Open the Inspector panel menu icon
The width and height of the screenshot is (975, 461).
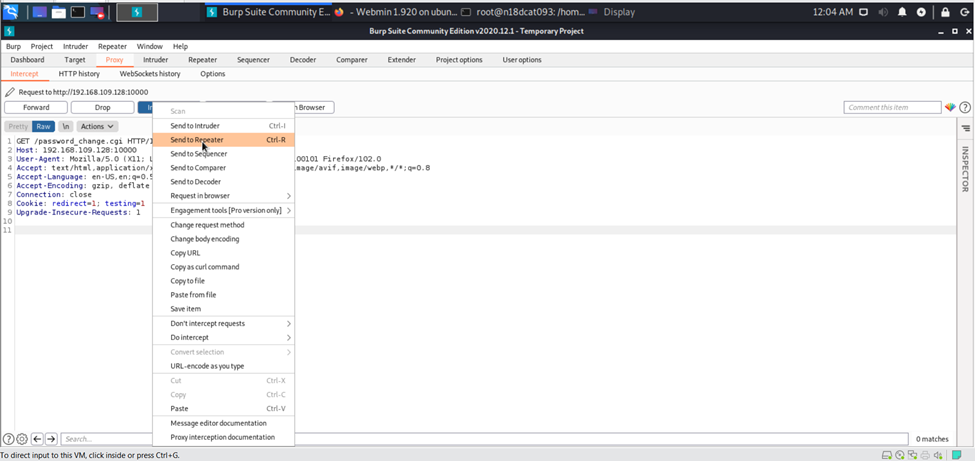point(966,128)
